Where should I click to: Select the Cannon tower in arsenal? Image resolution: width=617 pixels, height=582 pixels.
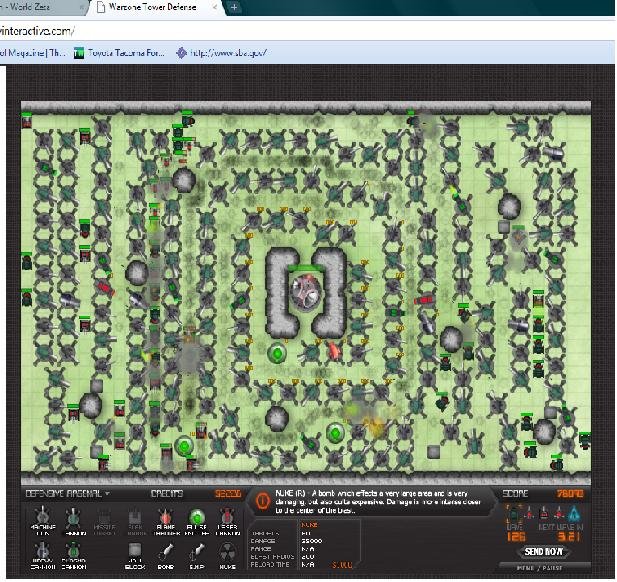[74, 521]
